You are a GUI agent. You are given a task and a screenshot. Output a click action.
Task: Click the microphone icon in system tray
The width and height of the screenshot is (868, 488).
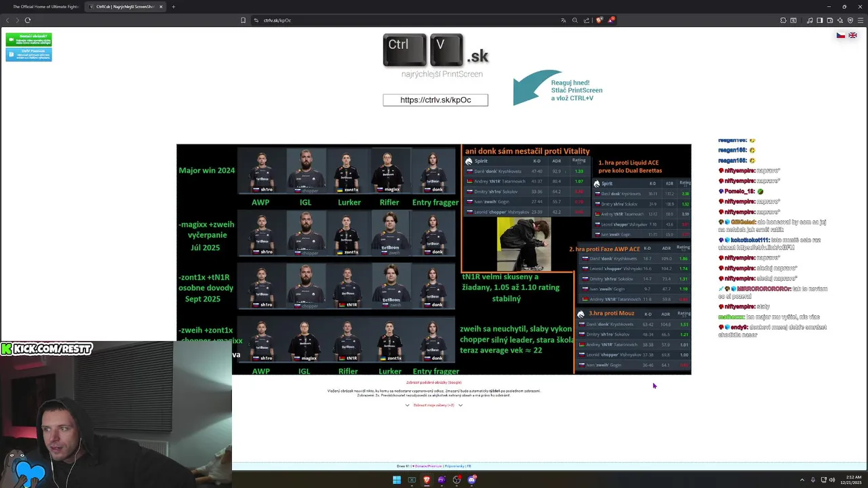[x=813, y=480]
